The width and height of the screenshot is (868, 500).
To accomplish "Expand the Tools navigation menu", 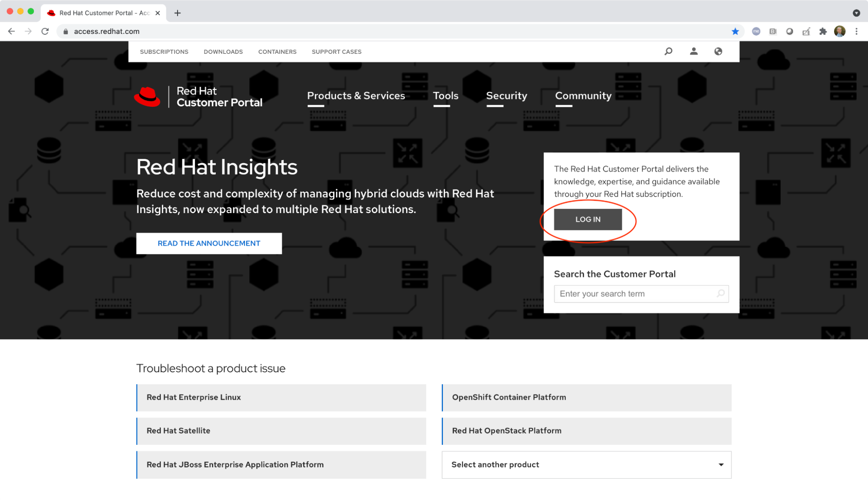I will click(x=446, y=95).
